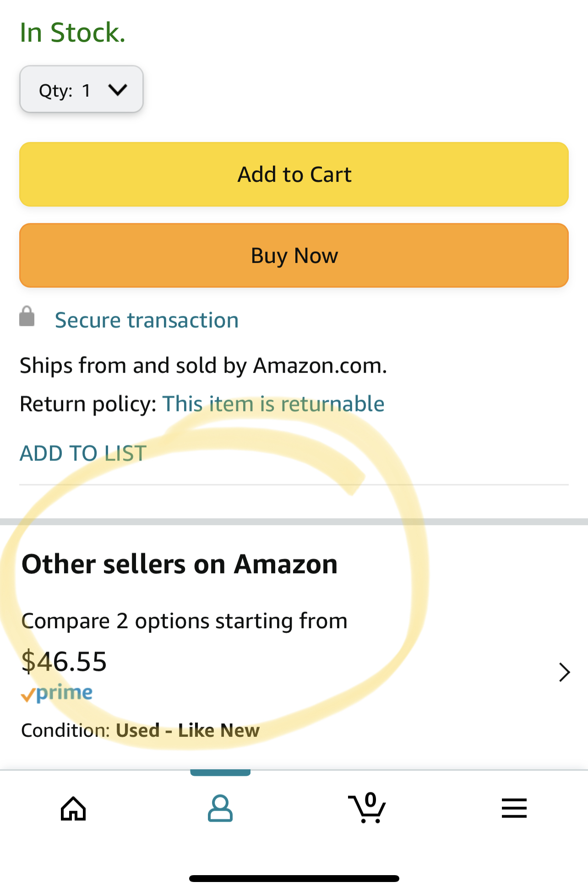The image size is (588, 893).
Task: Tap the green "In Stock." status text
Action: [73, 33]
